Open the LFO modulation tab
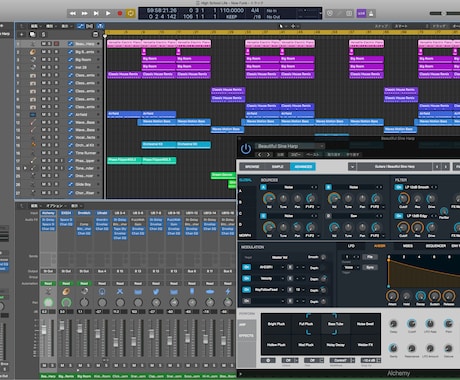The height and width of the screenshot is (380, 460). coord(351,246)
